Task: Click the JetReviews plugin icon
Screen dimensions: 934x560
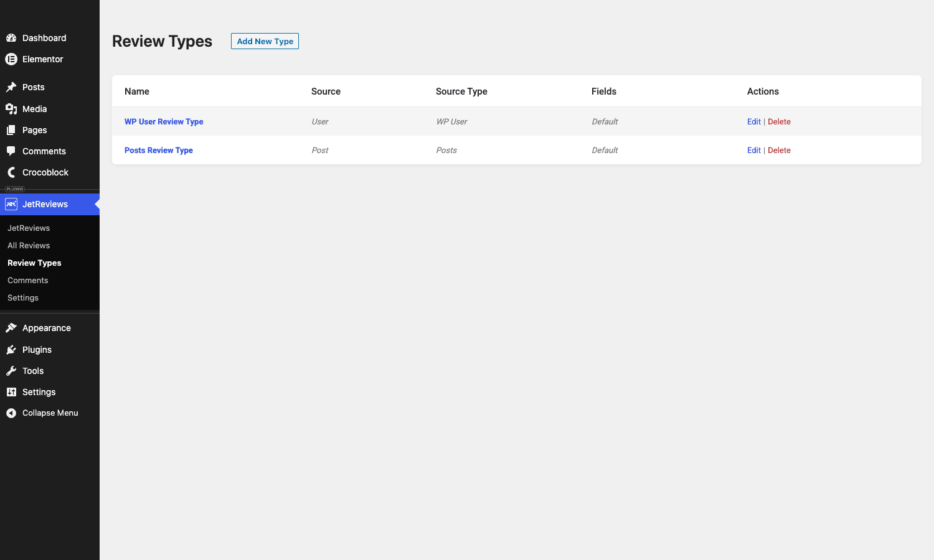Action: click(x=11, y=204)
